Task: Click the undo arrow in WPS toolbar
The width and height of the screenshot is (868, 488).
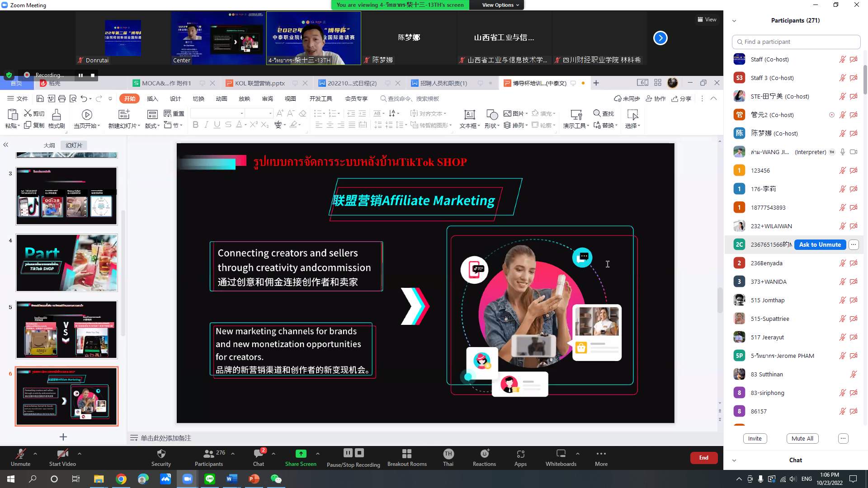Action: point(84,99)
